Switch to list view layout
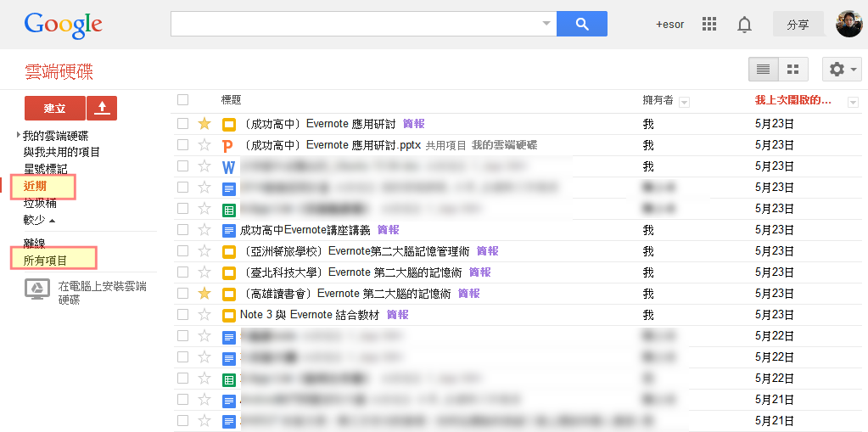The image size is (868, 432). [764, 70]
